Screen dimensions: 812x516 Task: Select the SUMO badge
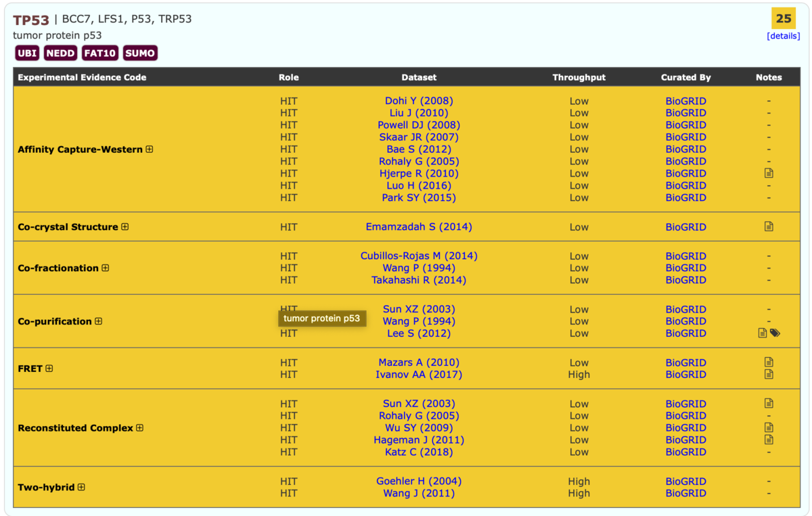(140, 53)
